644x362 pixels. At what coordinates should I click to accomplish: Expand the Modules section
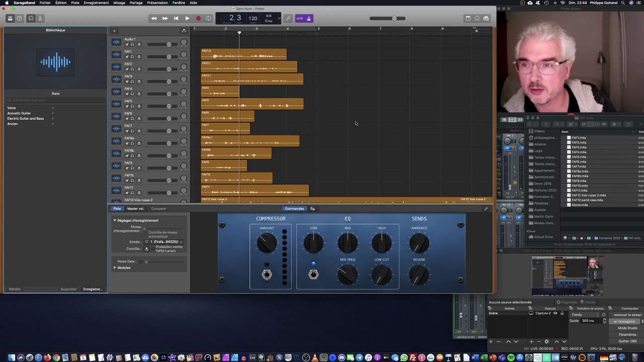(115, 268)
